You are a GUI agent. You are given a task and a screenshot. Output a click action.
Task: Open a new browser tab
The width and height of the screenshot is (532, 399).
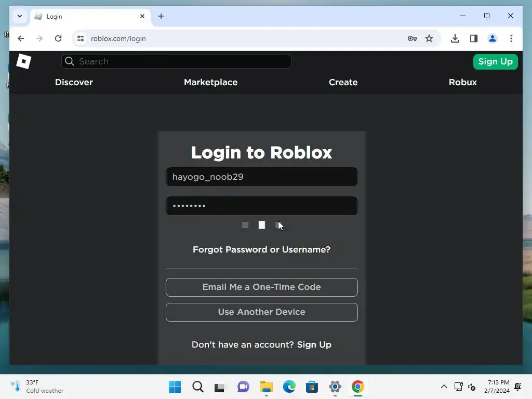tap(161, 16)
